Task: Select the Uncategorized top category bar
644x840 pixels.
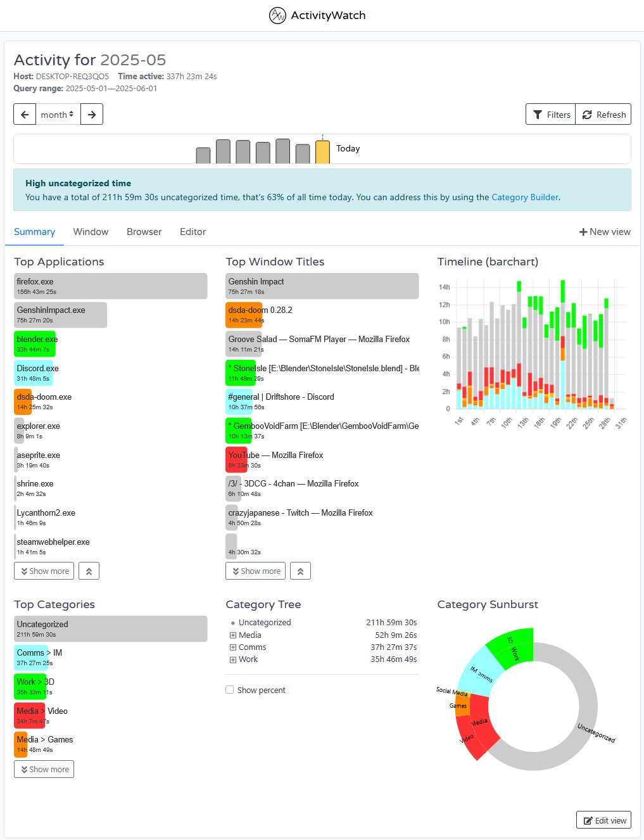Action: pos(111,628)
